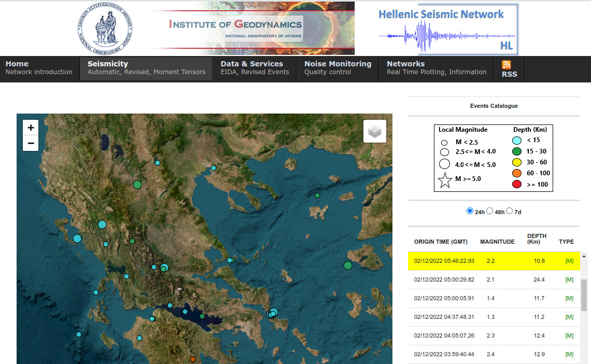Click the dark blue earthquake marker in the gulf
The height and width of the screenshot is (364, 591).
pos(185,312)
